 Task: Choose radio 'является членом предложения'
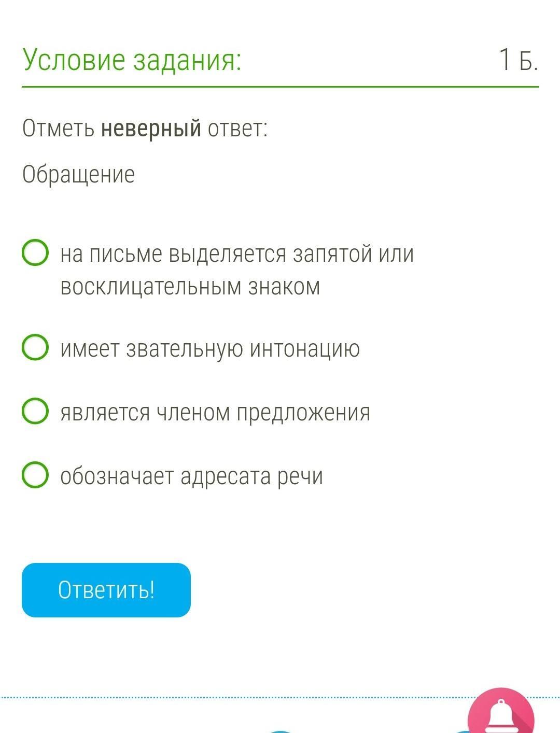tap(35, 411)
